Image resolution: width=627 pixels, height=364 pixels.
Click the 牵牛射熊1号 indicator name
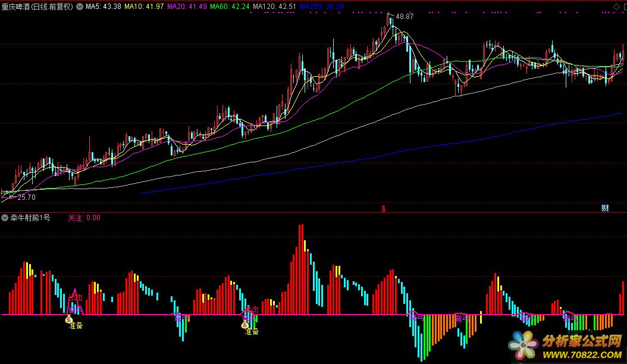pyautogui.click(x=30, y=218)
